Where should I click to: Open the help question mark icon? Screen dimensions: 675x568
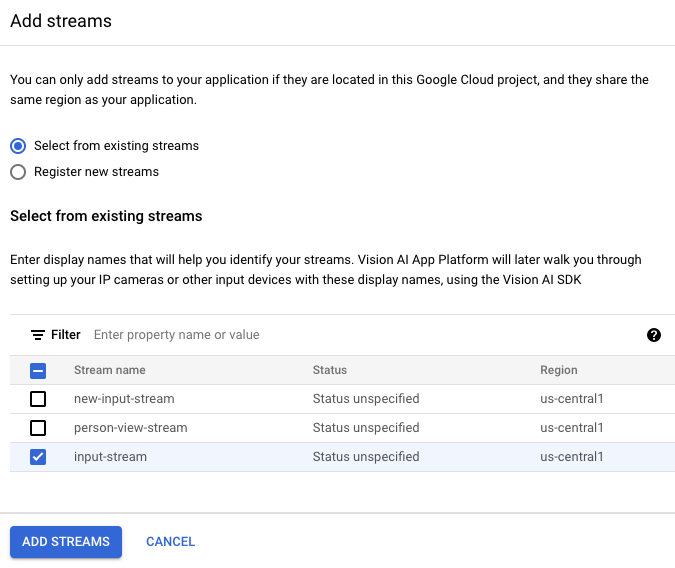[x=654, y=335]
